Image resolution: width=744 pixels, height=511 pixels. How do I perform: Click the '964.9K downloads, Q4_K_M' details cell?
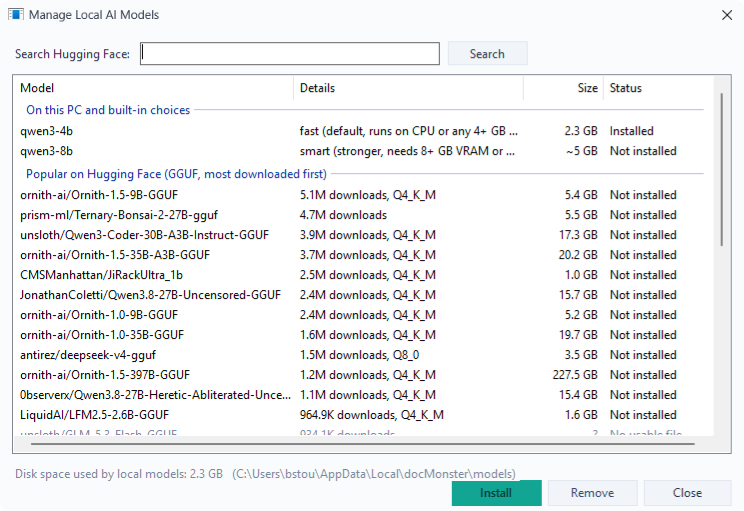[x=372, y=415]
